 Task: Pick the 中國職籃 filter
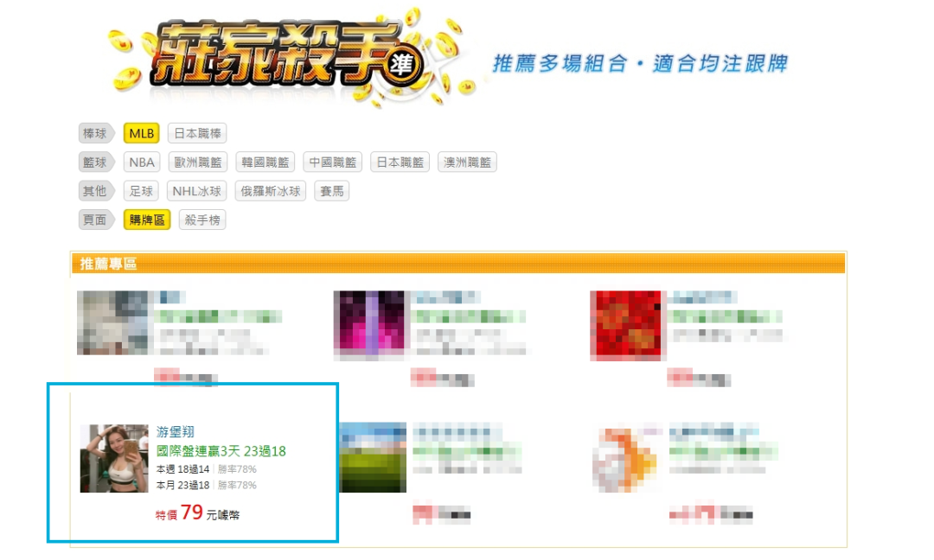pos(332,162)
